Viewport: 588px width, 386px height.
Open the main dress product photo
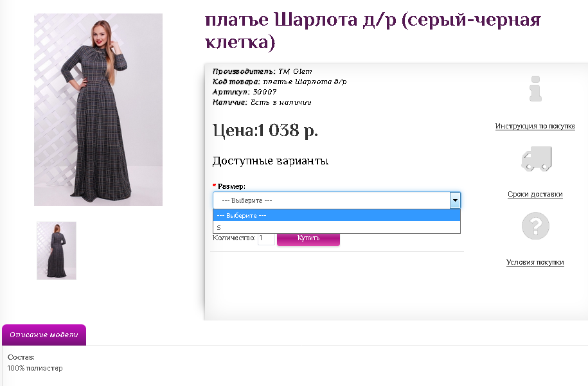98,110
